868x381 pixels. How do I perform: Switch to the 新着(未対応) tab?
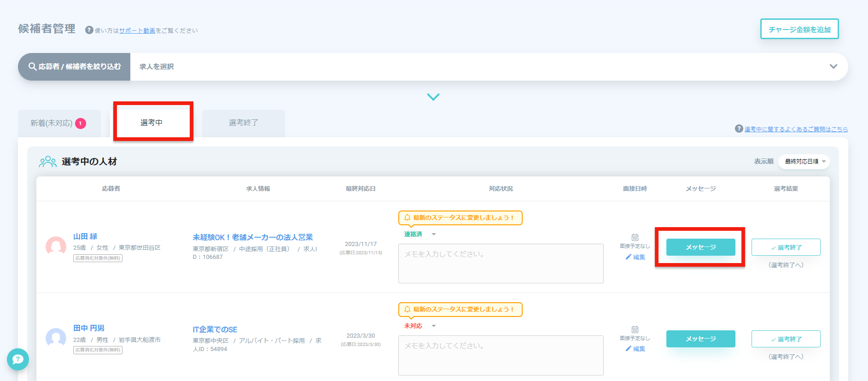point(59,123)
